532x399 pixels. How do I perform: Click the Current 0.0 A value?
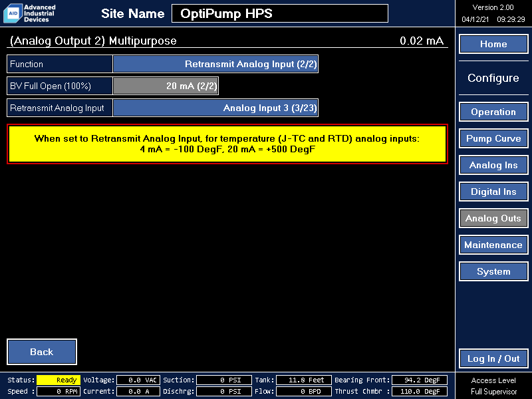tap(138, 391)
